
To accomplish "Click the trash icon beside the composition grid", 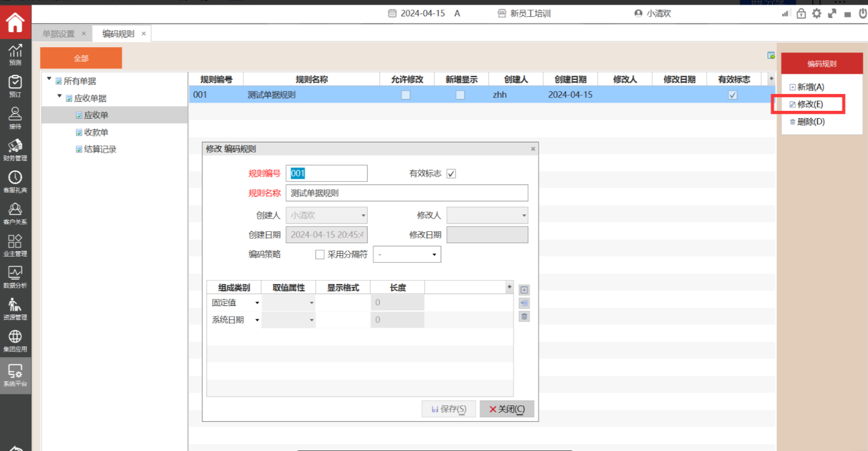I will click(x=524, y=317).
